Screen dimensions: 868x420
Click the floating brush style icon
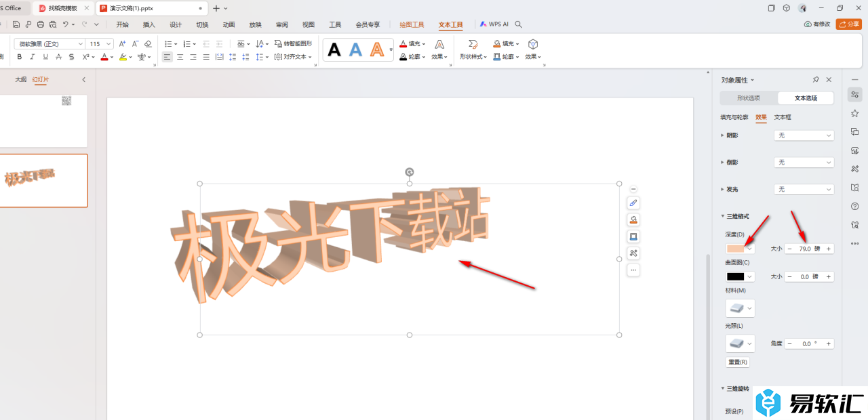coord(633,203)
